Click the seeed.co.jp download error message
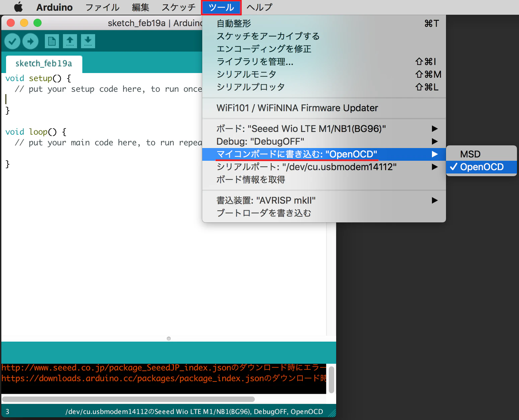 (164, 368)
